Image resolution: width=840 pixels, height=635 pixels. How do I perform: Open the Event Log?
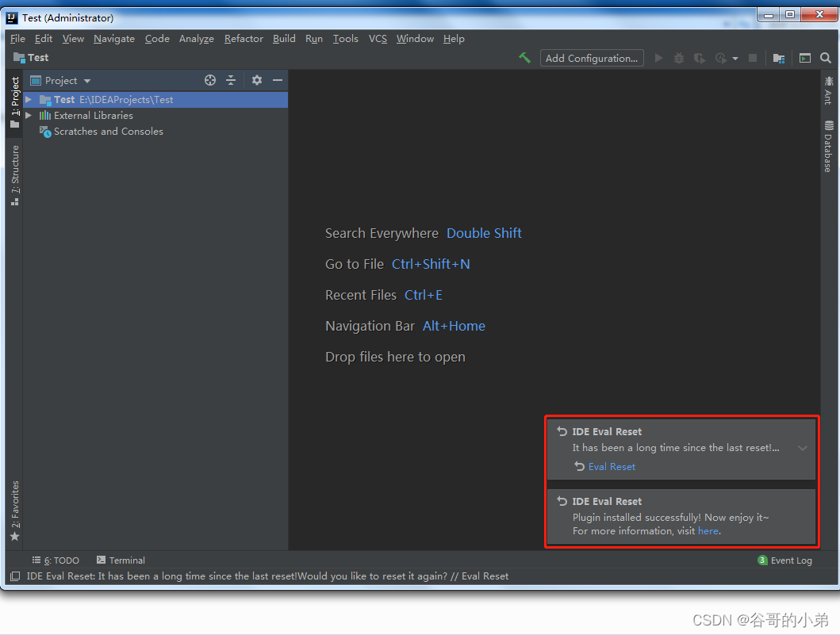(784, 560)
